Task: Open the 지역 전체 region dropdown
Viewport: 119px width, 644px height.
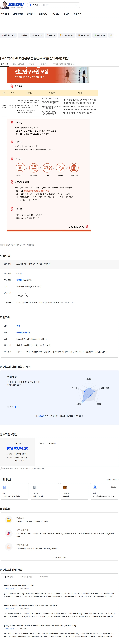Action: pos(35,5)
